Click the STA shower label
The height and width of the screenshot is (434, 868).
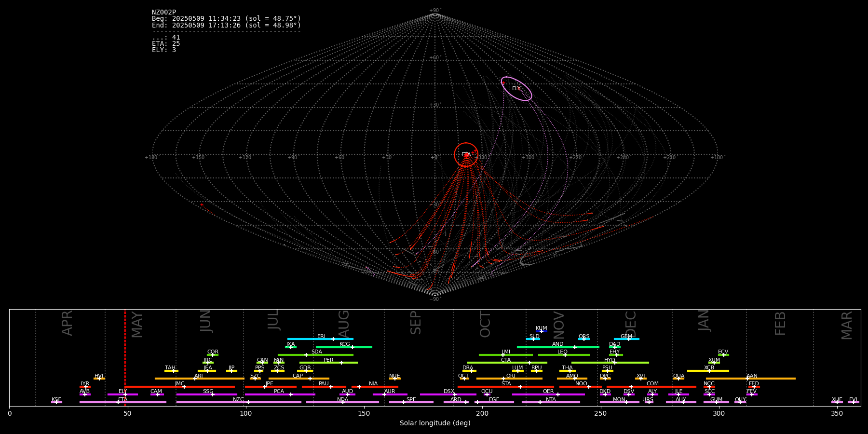506,384
